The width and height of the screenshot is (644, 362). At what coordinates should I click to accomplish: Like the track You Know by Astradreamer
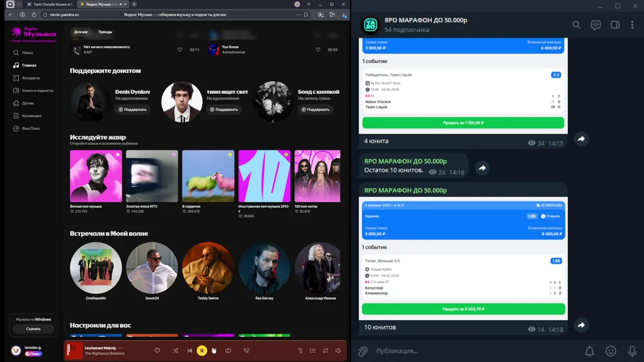coord(318,50)
